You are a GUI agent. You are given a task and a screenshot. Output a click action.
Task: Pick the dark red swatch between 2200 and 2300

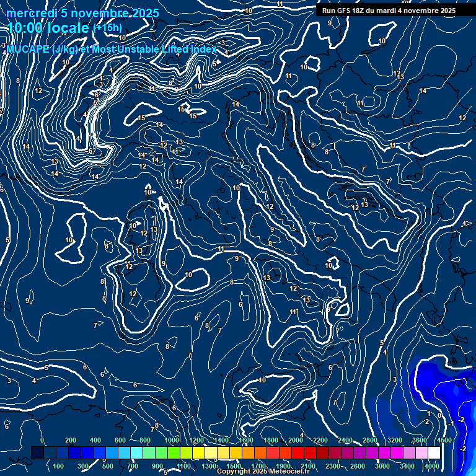(x=322, y=452)
